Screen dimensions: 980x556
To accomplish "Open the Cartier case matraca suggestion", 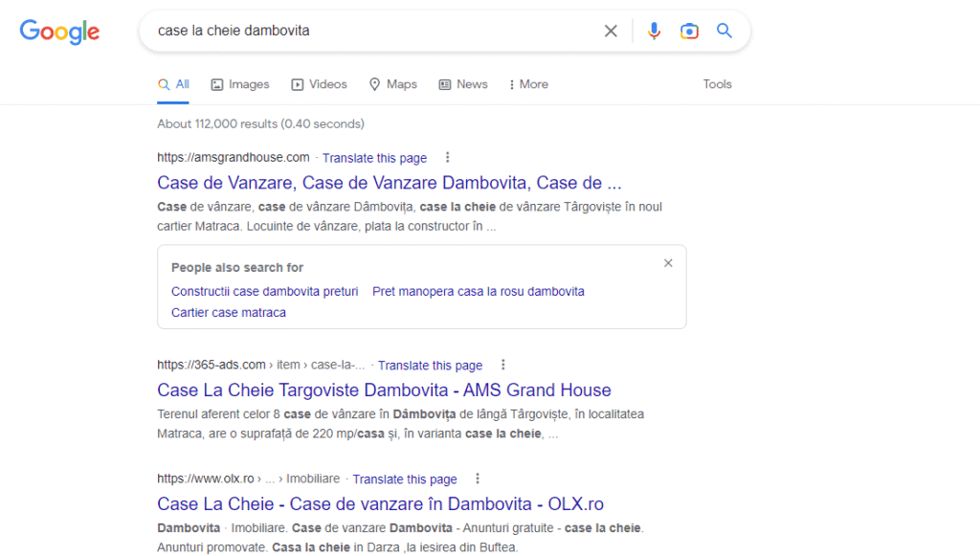I will click(x=229, y=312).
